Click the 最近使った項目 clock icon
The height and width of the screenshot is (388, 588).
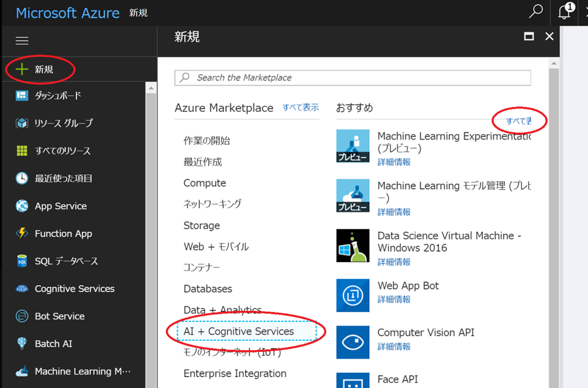[22, 178]
